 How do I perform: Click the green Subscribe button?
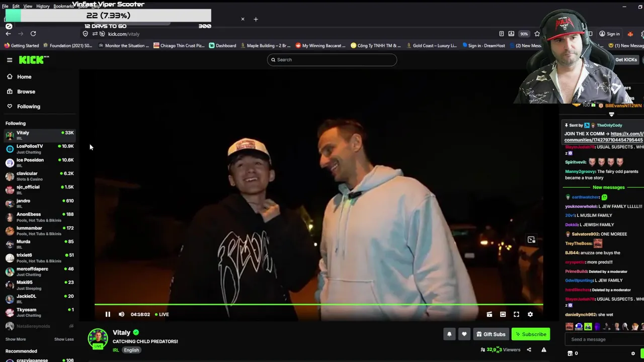click(531, 334)
